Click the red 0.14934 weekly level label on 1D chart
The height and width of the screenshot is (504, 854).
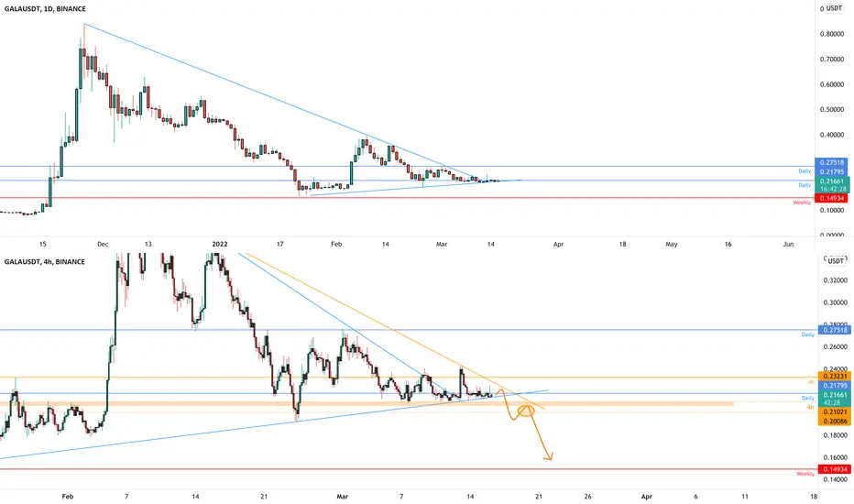[832, 198]
